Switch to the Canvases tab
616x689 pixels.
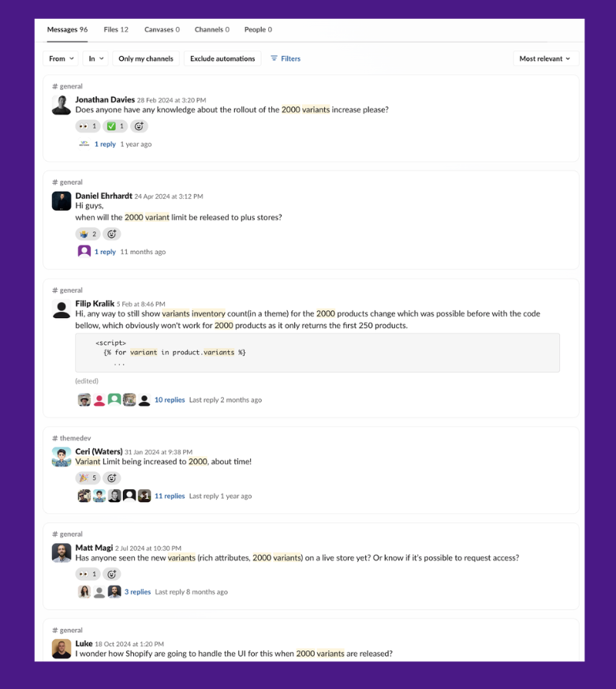(x=162, y=29)
